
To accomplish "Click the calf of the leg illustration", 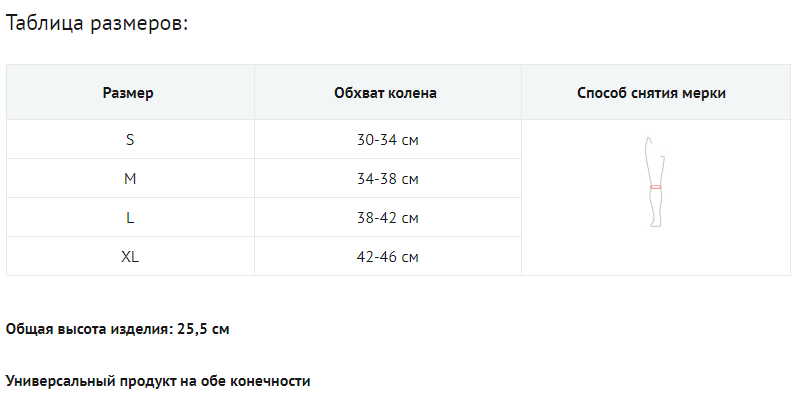I will pyautogui.click(x=655, y=204).
